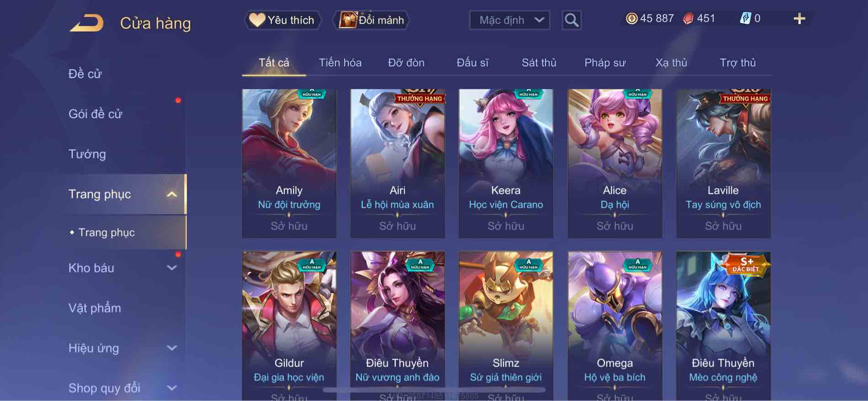Screen dimensions: 868x401
Task: Open search with the magnifier icon
Action: [571, 20]
